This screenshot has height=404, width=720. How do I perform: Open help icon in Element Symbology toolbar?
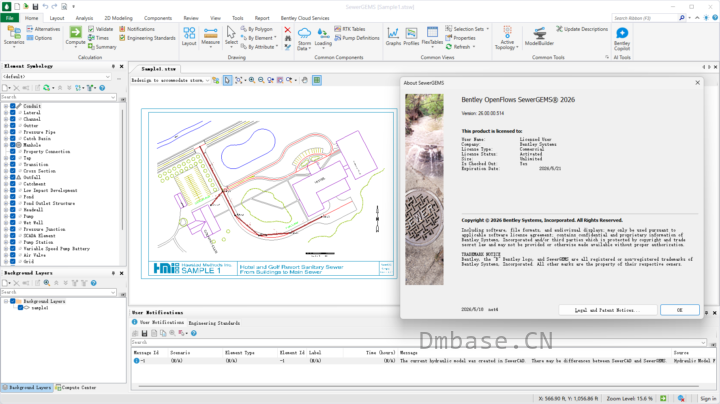coord(102,88)
